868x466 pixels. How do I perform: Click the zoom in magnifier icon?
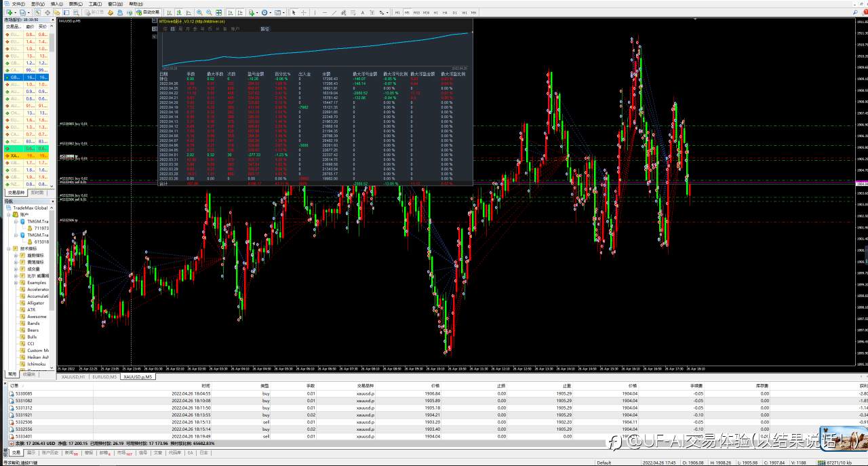199,12
